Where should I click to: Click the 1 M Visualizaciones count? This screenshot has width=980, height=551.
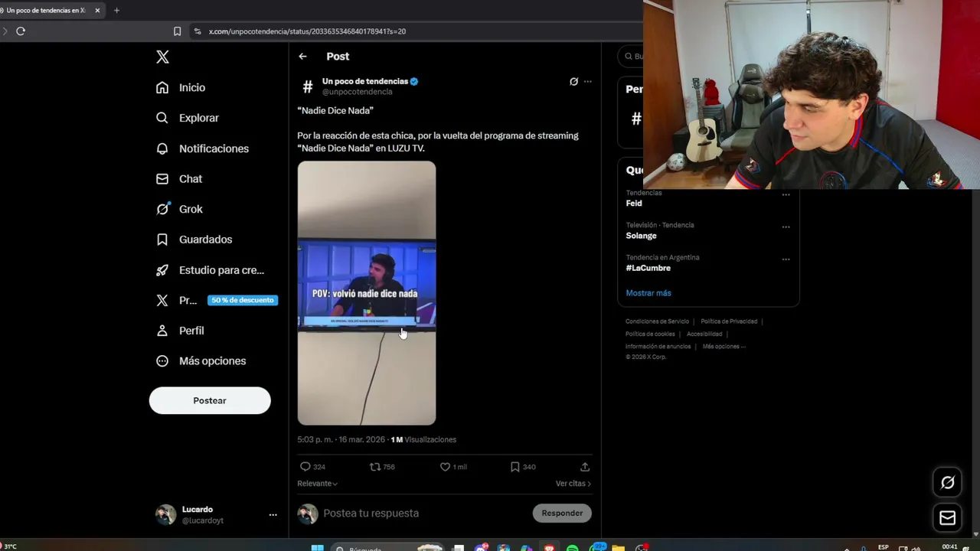(423, 439)
